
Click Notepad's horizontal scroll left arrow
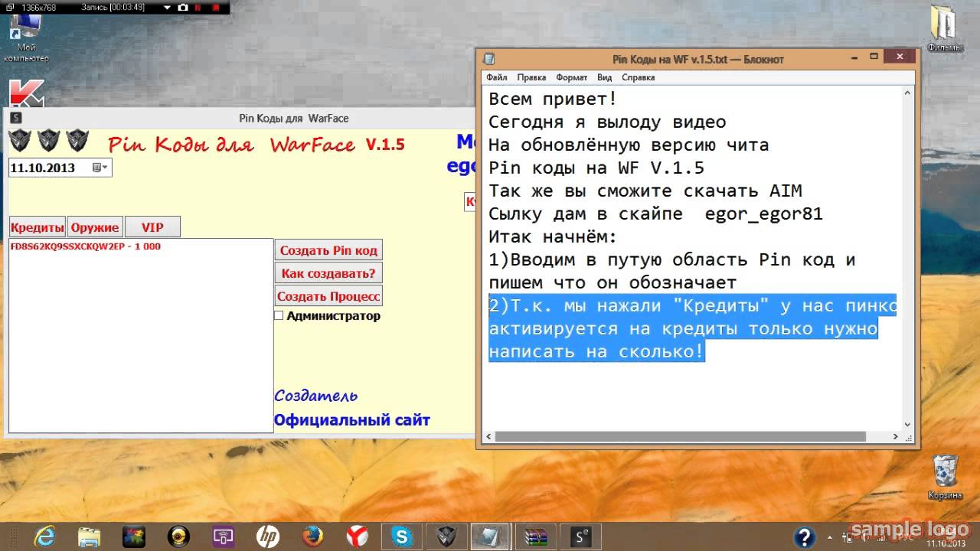(x=487, y=437)
